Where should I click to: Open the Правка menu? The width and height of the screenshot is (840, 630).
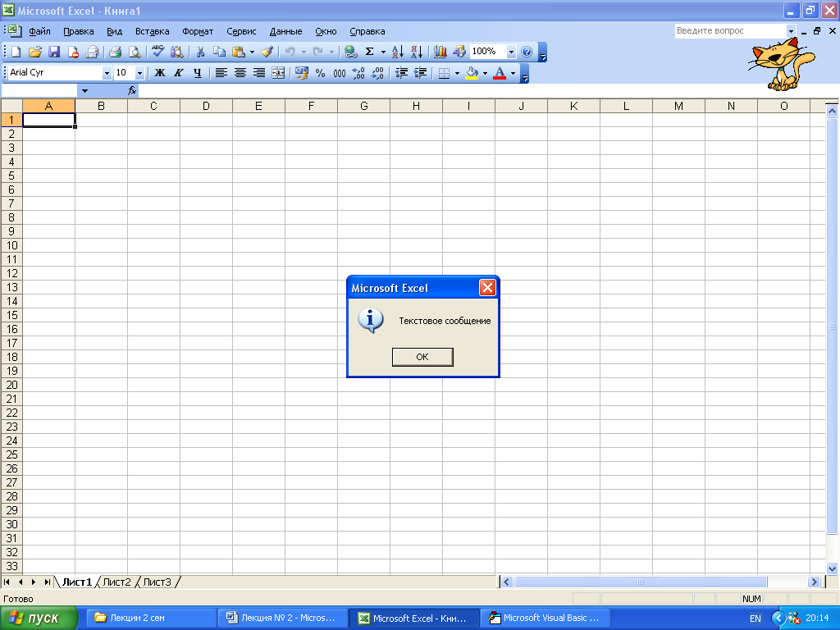click(78, 31)
